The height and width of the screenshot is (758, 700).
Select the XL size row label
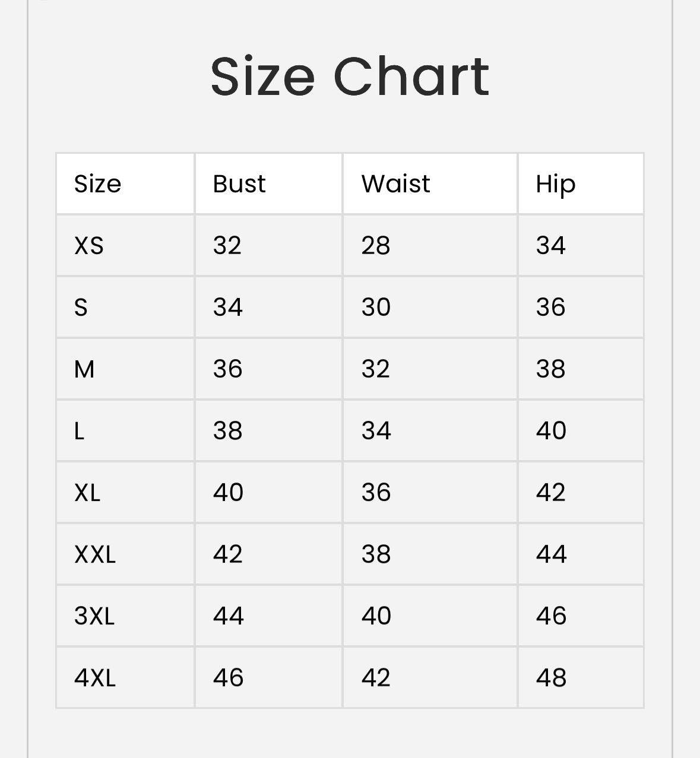point(87,493)
